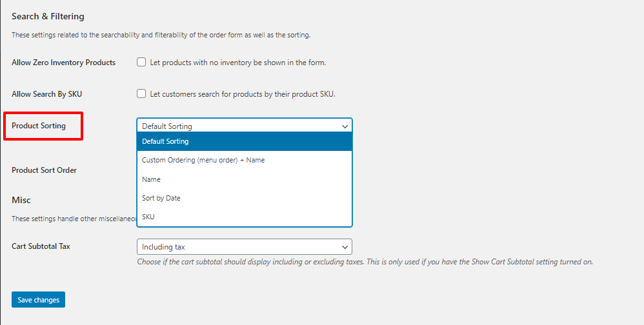Open the Cart Subtotal Tax dropdown
This screenshot has width=644, height=325.
pyautogui.click(x=244, y=247)
